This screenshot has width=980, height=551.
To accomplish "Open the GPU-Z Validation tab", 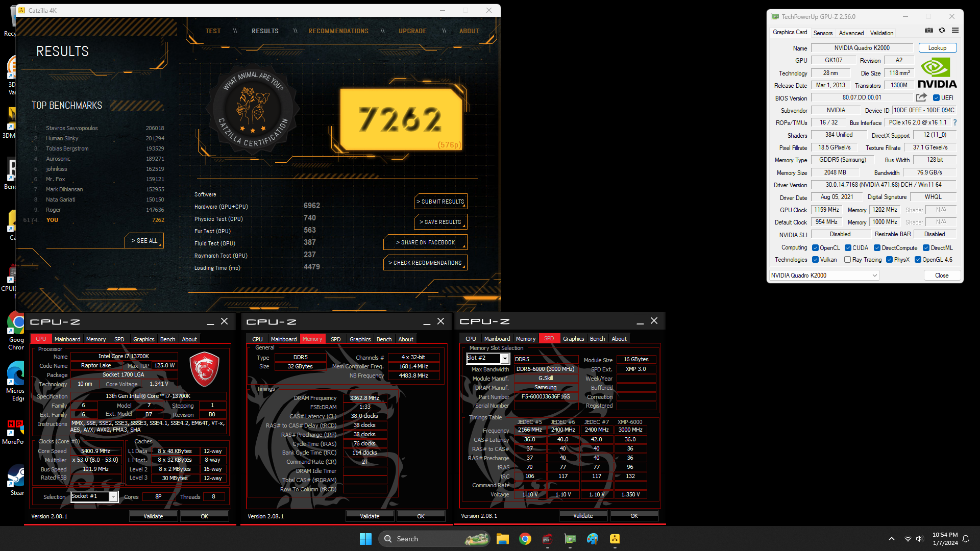I will [881, 33].
